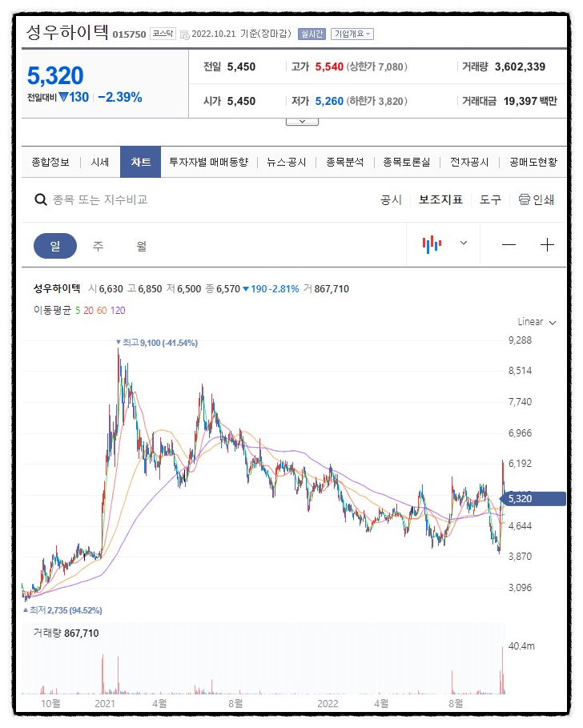The width and height of the screenshot is (583, 728).
Task: Select the 주 weekly period
Action: click(98, 246)
